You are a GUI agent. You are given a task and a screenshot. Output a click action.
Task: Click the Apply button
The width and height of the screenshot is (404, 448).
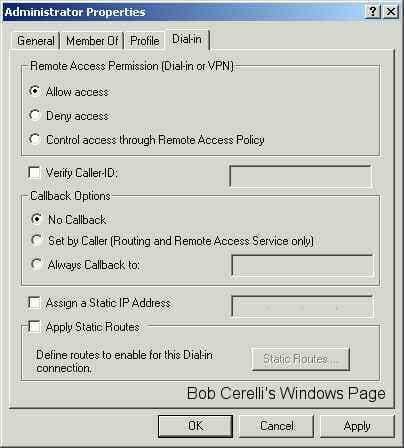[357, 426]
